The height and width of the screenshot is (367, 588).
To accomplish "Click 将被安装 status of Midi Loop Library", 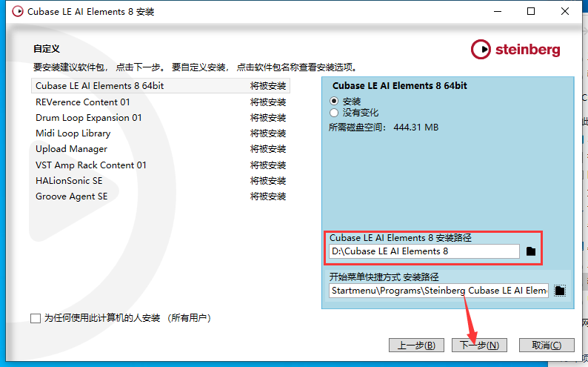I will (x=268, y=133).
